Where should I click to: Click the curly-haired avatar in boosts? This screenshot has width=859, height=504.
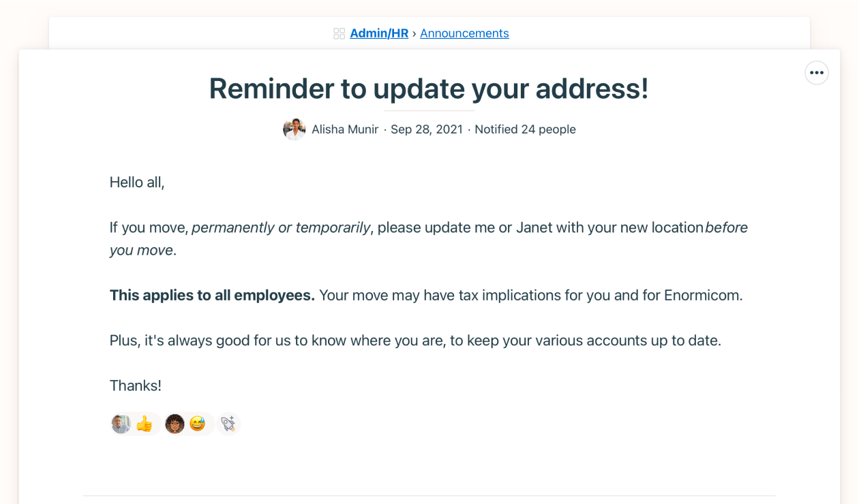tap(175, 424)
